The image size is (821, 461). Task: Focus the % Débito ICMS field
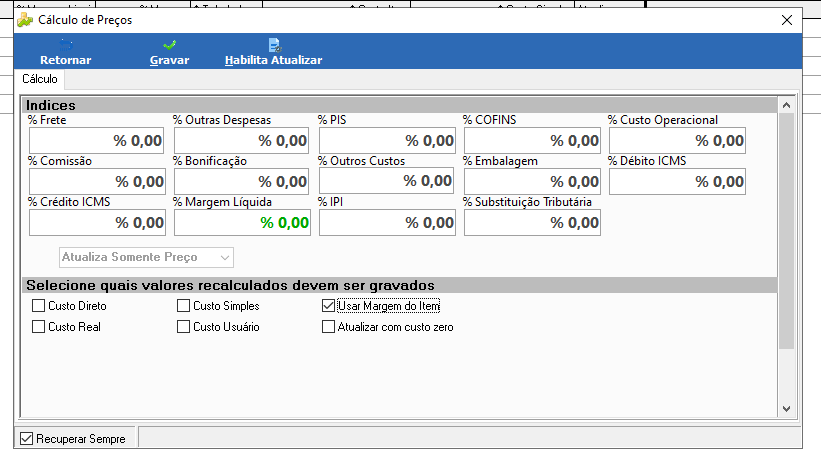(678, 181)
